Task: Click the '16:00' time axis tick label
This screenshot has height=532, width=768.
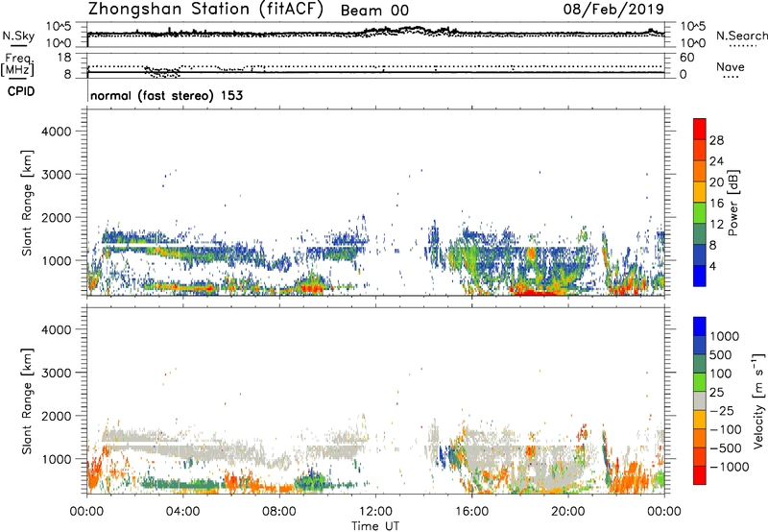Action: tap(471, 512)
